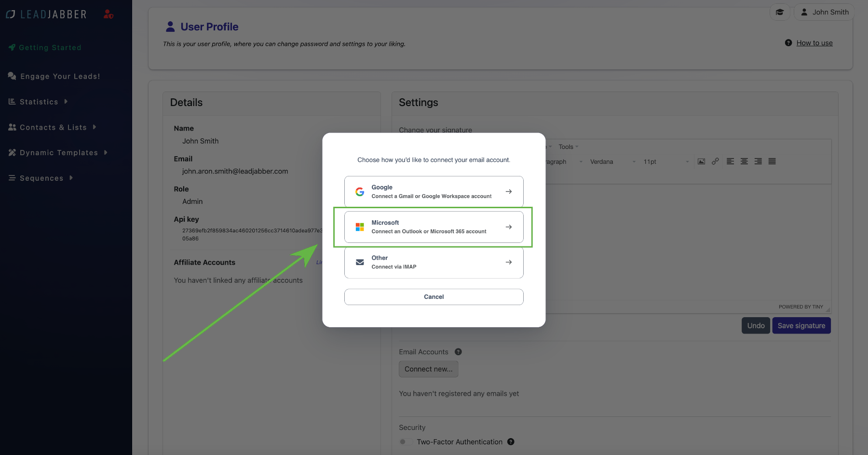Click the envelope icon for Other
Viewport: 868px width, 455px height.
[x=360, y=262]
